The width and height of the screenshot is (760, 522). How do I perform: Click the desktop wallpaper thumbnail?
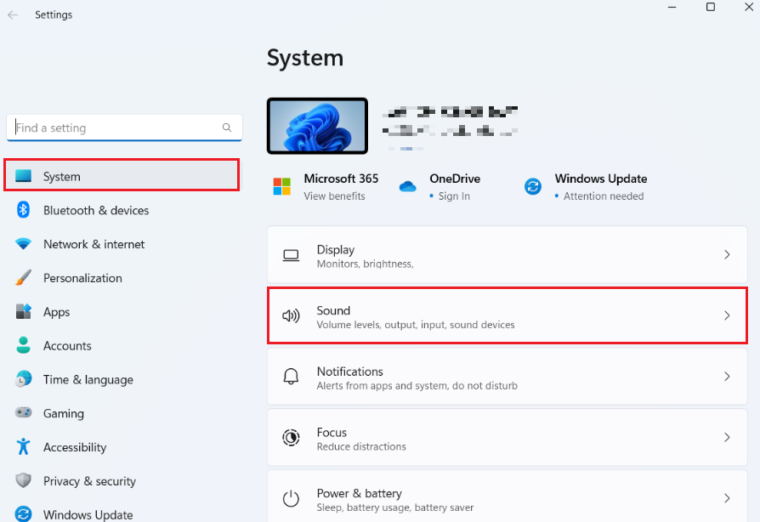pyautogui.click(x=317, y=126)
